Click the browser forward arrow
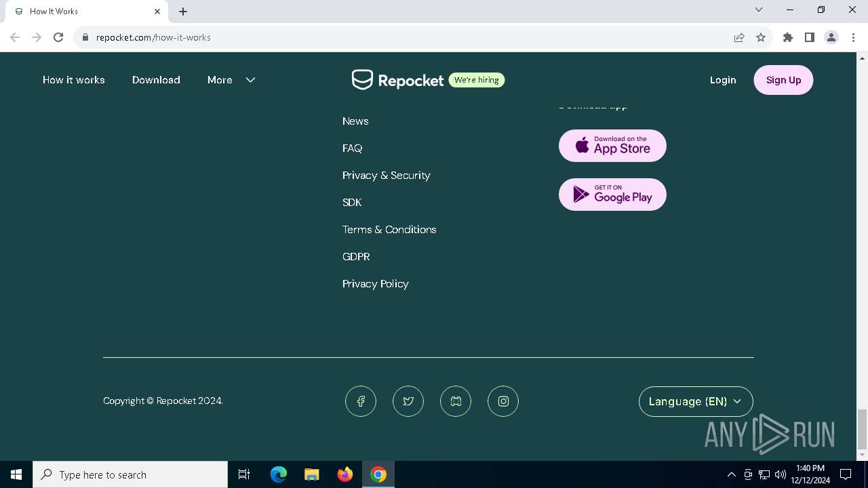 pyautogui.click(x=37, y=37)
